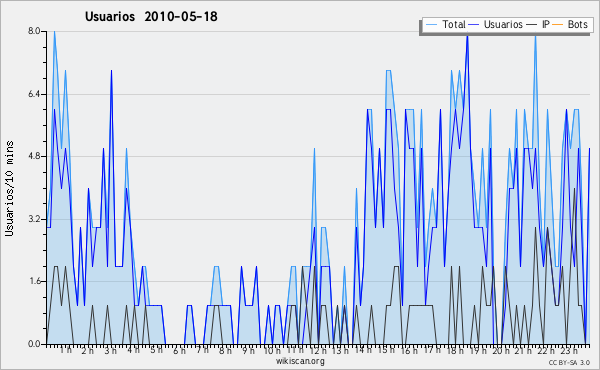Click the '1 h' x-axis label

tap(66, 350)
